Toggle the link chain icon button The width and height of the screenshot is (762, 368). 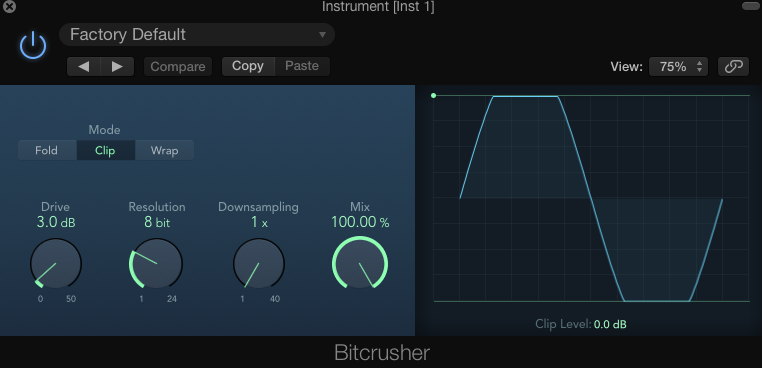(733, 67)
